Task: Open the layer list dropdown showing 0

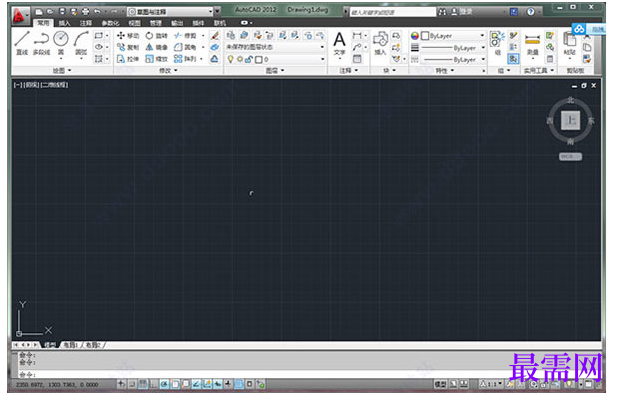Action: click(x=276, y=59)
